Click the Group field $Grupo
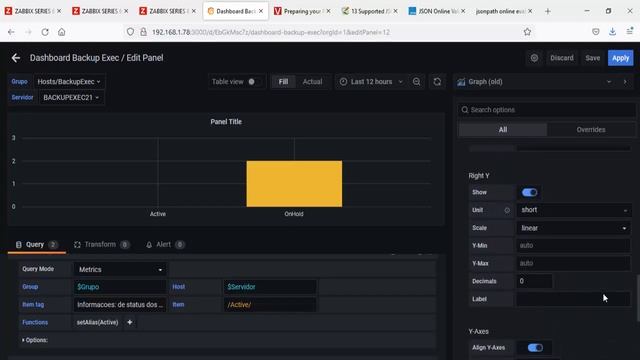Image resolution: width=640 pixels, height=360 pixels. pyautogui.click(x=120, y=287)
